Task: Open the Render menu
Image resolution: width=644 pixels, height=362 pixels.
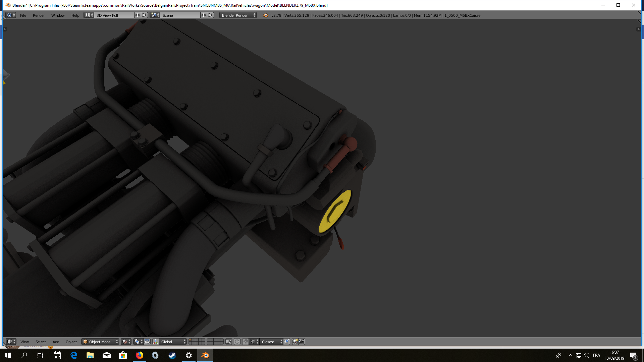Action: tap(39, 15)
